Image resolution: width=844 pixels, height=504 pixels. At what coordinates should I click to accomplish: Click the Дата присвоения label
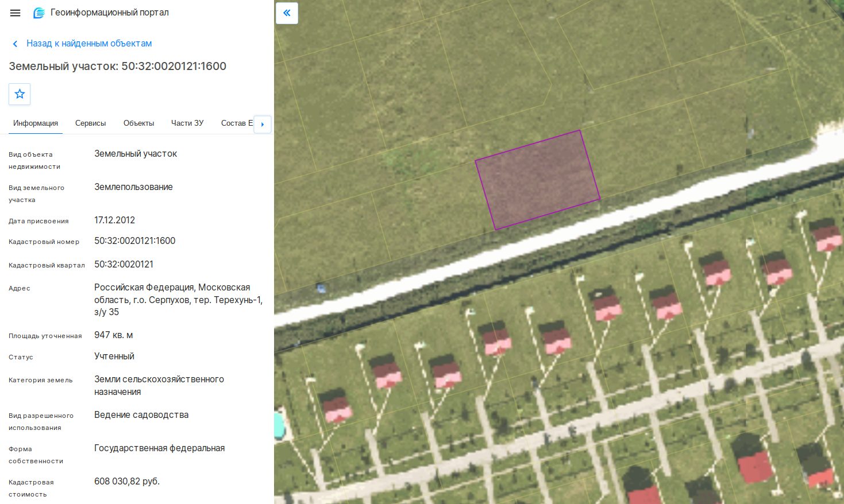pyautogui.click(x=38, y=222)
